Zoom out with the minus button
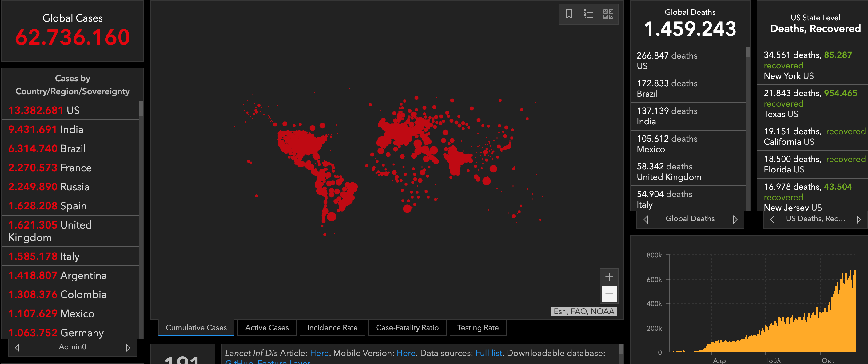Viewport: 868px width, 364px height. pos(609,294)
